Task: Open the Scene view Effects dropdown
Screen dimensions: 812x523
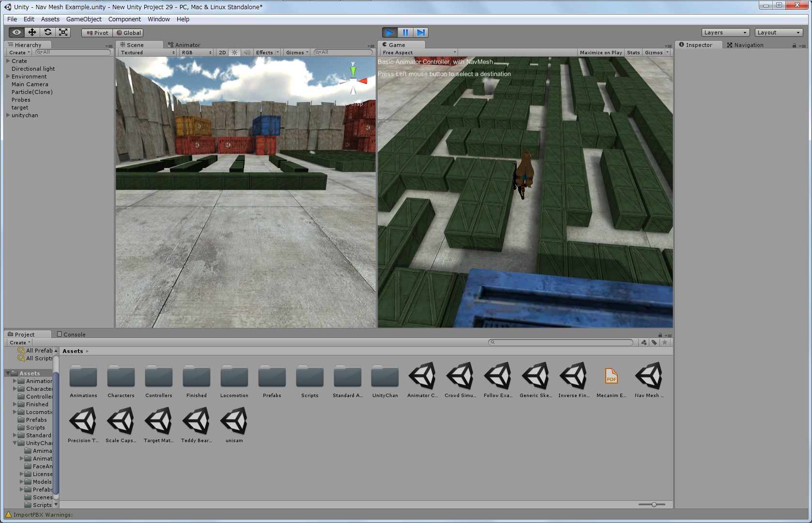Action: pos(267,52)
